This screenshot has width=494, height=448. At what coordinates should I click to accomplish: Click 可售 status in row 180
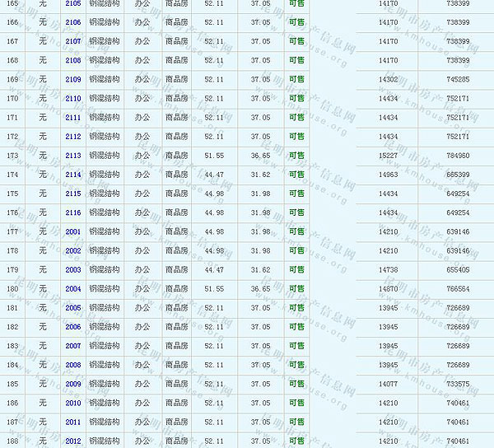[x=296, y=289]
